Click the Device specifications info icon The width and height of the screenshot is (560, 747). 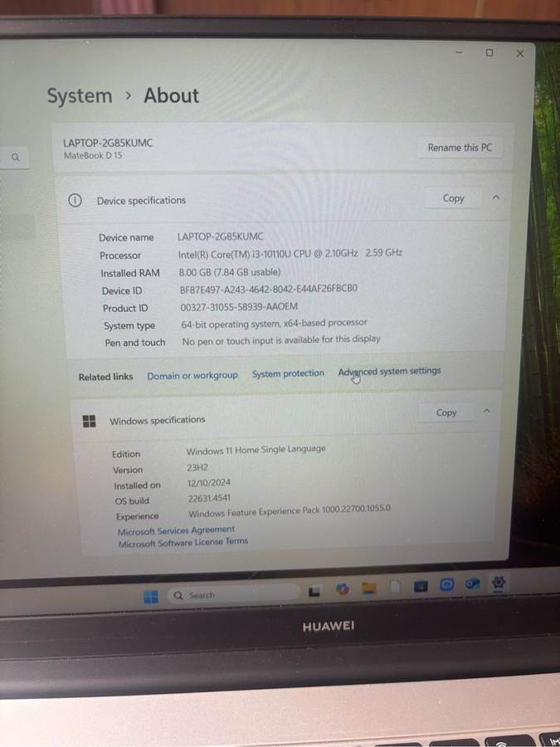tap(75, 201)
